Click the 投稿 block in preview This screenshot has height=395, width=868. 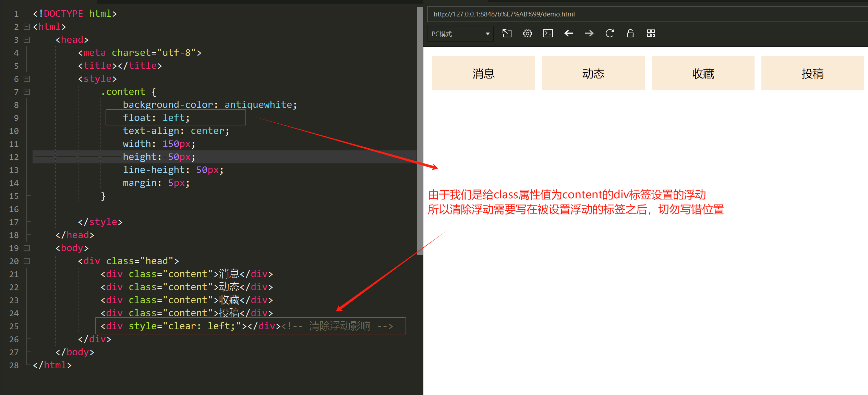coord(812,73)
